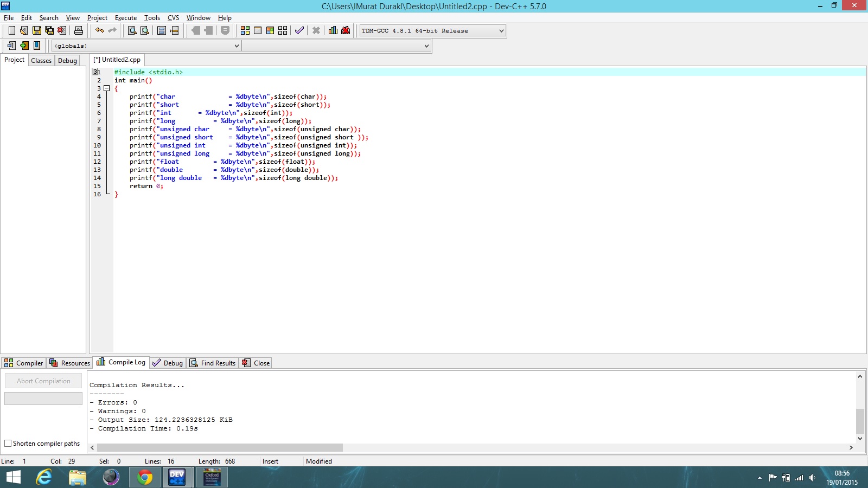The height and width of the screenshot is (488, 868).
Task: Click the compile log horizontal scrollbar thumb
Action: coord(220,448)
